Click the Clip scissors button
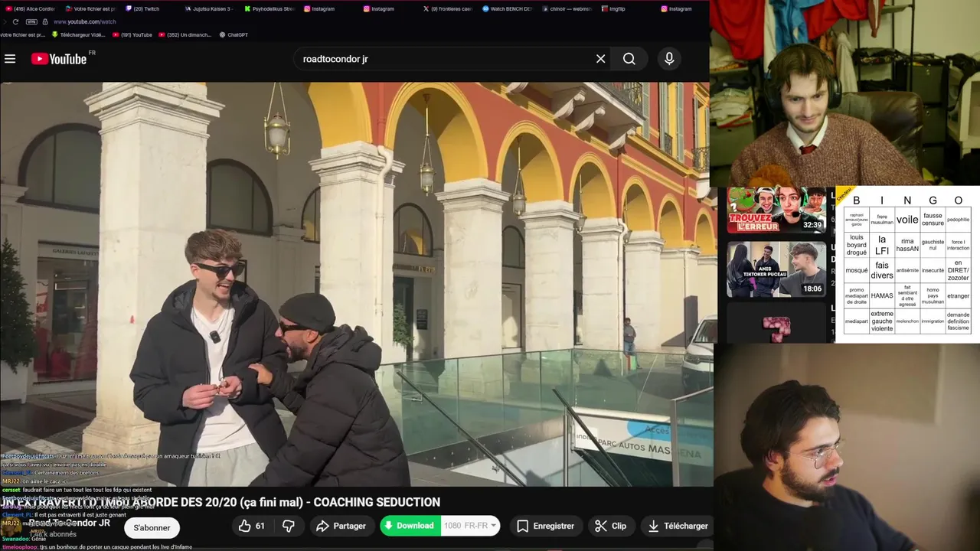980x551 pixels. tap(610, 526)
